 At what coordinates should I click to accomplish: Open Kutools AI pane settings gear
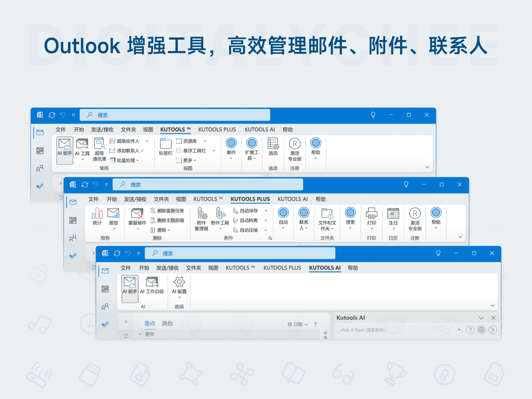click(481, 330)
